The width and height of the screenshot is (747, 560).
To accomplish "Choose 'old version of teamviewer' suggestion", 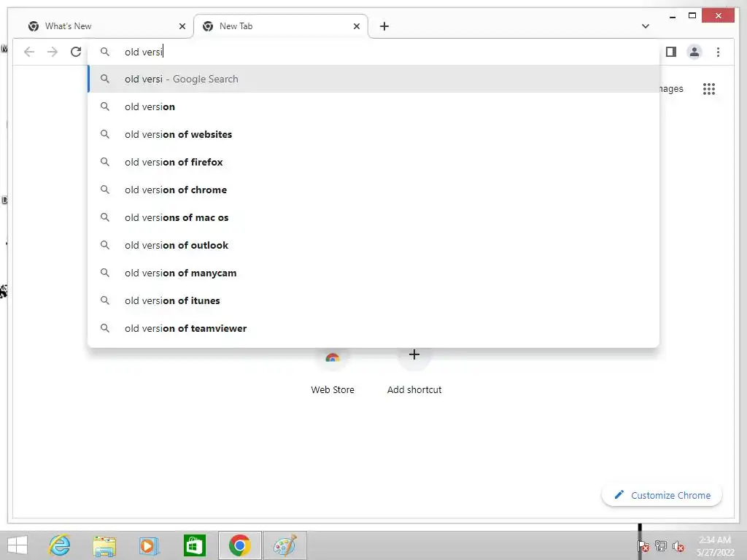I will click(x=374, y=328).
